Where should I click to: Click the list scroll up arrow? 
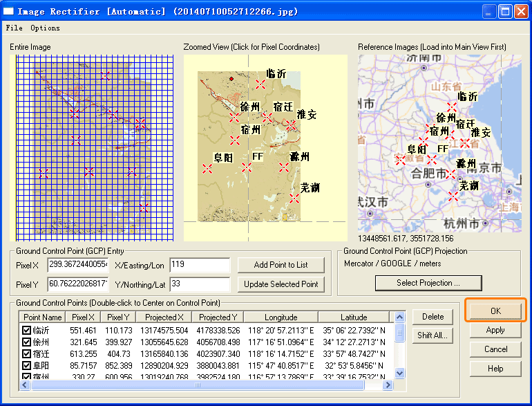[399, 317]
